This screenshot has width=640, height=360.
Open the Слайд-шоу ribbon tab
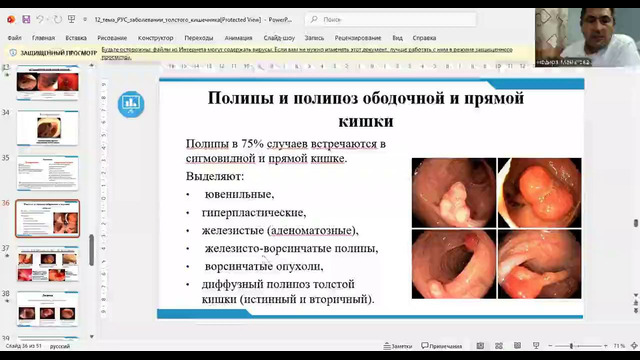[279, 38]
